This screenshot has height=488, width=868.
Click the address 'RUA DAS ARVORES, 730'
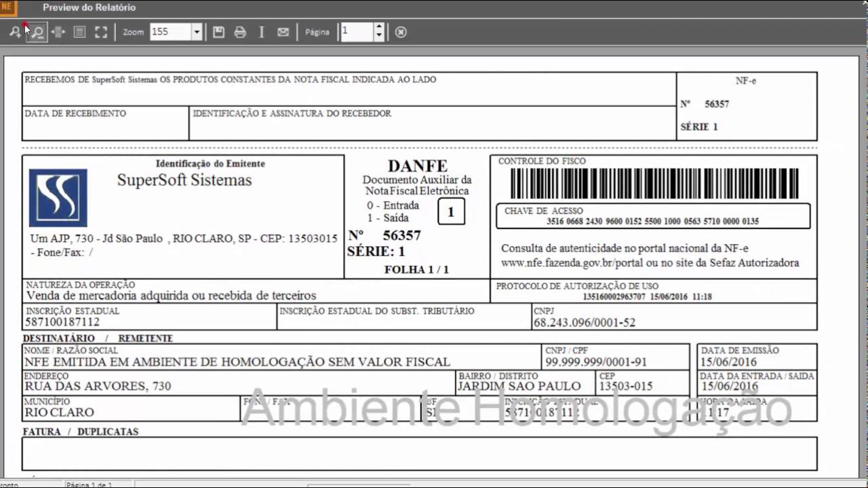[x=98, y=386]
